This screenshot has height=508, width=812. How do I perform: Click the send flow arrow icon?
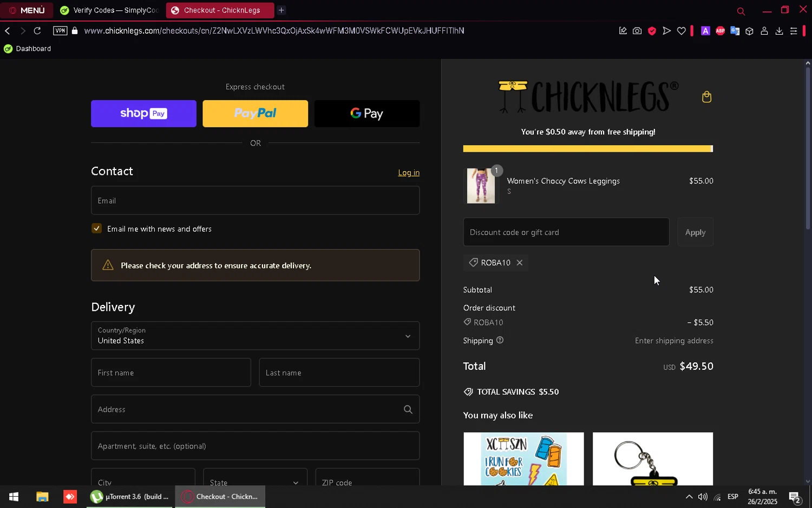pyautogui.click(x=666, y=31)
